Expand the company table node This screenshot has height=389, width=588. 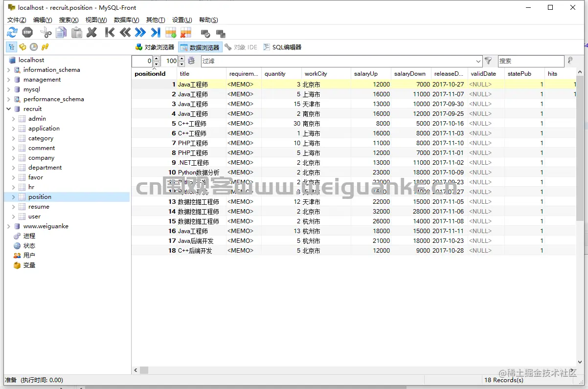pyautogui.click(x=14, y=158)
